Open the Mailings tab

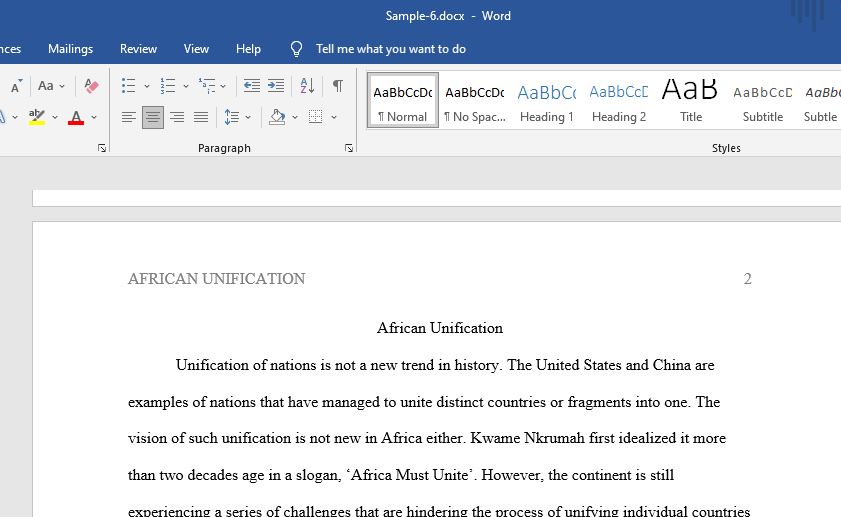click(x=70, y=49)
